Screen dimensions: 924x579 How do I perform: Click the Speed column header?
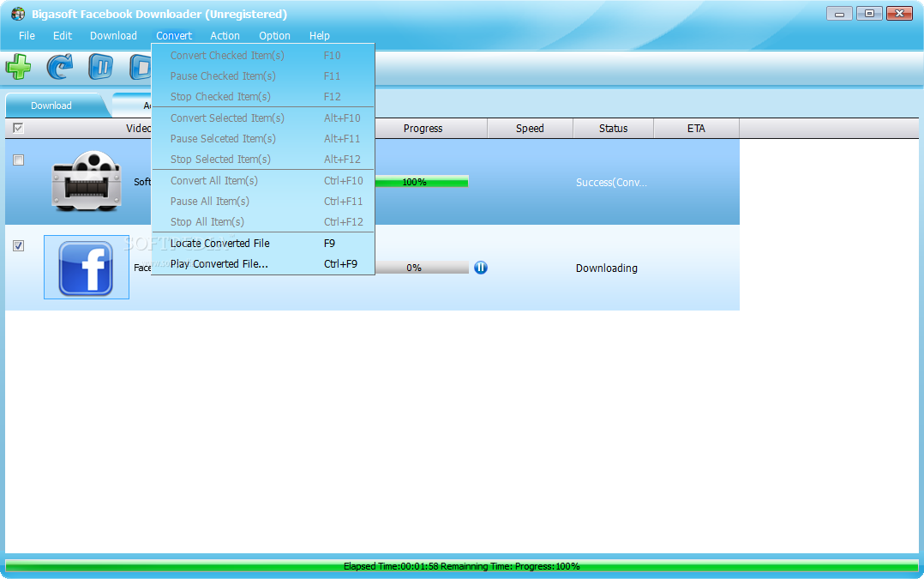[530, 128]
